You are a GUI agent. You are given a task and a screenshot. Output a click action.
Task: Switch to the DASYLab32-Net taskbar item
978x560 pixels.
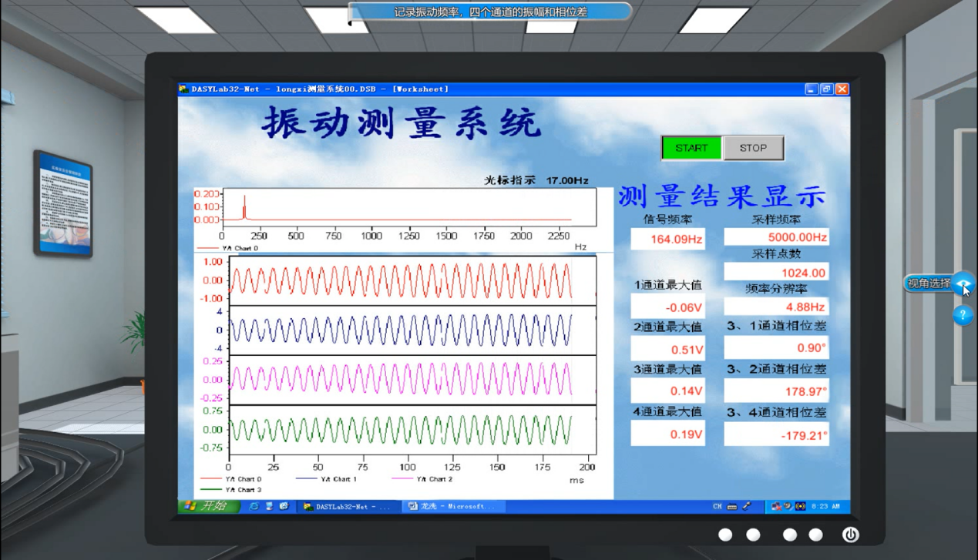tap(348, 506)
